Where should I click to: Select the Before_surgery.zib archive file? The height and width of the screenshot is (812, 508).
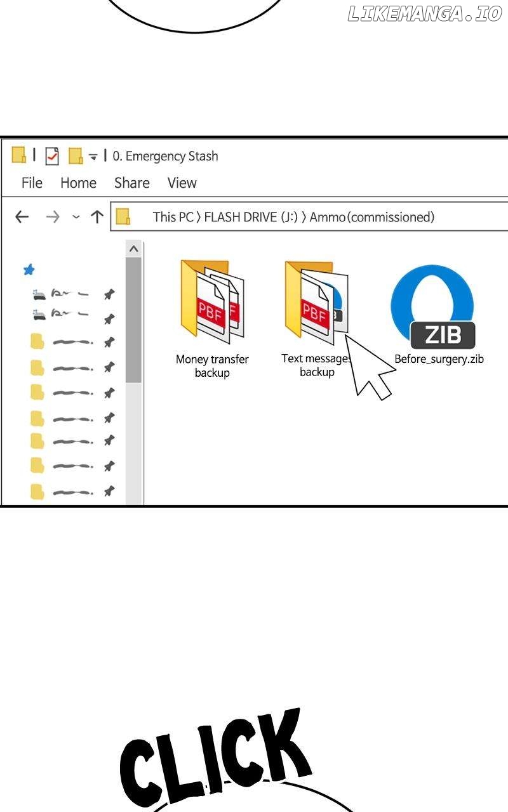(439, 315)
